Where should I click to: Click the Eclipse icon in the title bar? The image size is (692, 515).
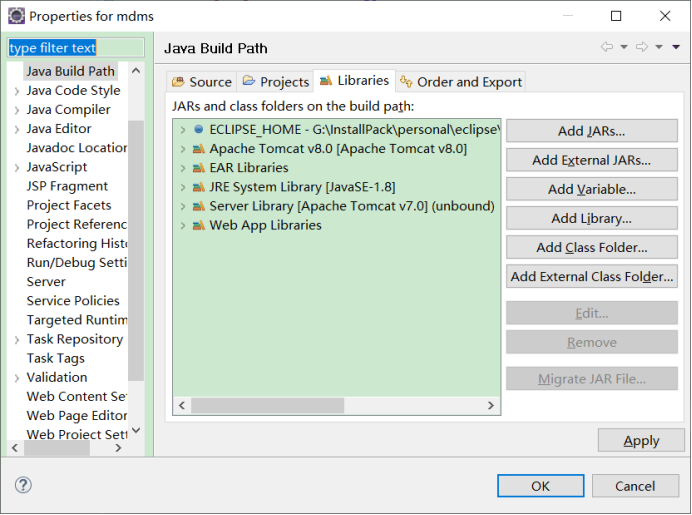(x=16, y=16)
